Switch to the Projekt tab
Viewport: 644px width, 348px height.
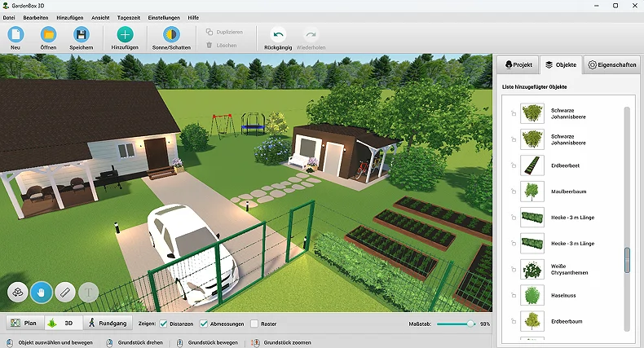tap(518, 65)
